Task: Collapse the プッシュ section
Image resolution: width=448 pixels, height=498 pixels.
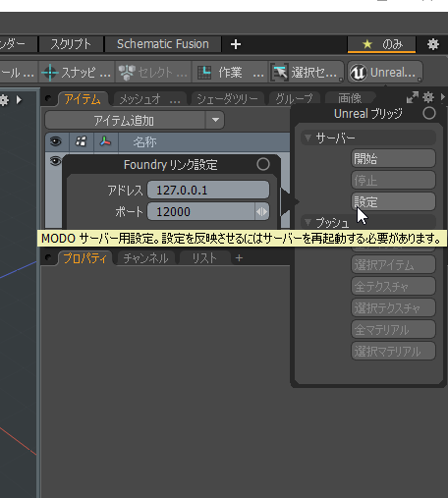Action: (x=308, y=223)
